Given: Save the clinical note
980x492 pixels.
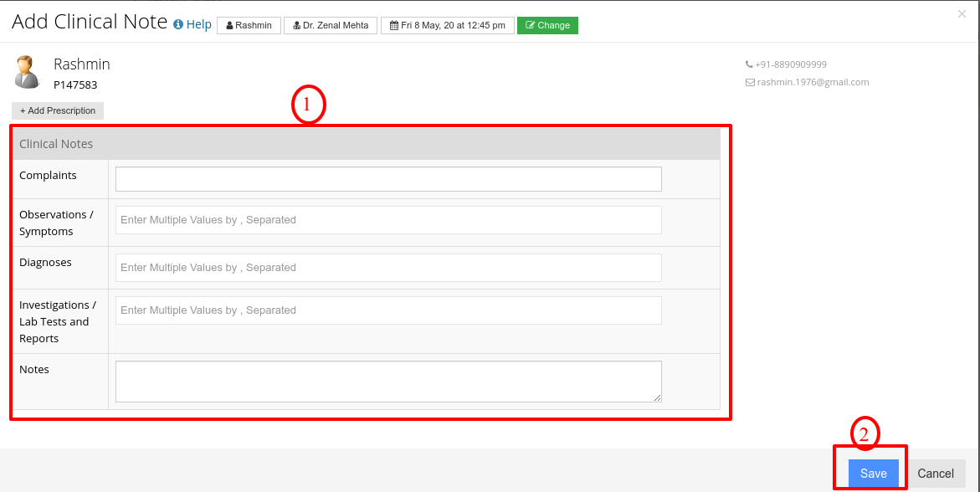Looking at the screenshot, I should tap(873, 474).
